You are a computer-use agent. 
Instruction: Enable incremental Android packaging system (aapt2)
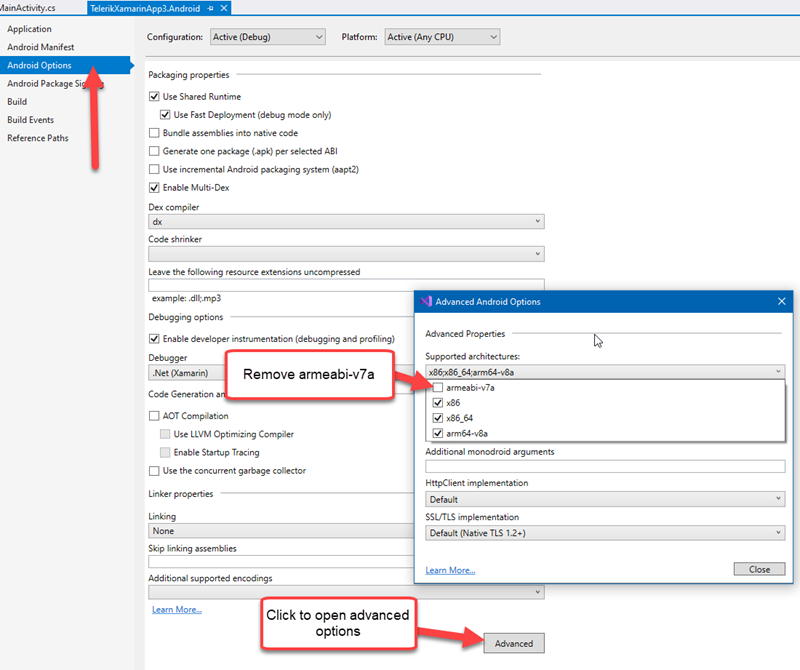[154, 169]
